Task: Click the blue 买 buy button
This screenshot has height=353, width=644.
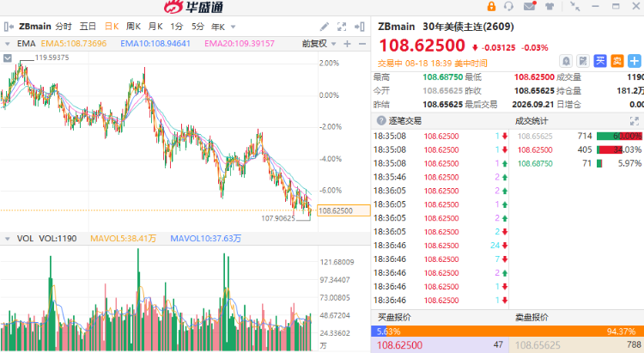Action: pyautogui.click(x=600, y=61)
